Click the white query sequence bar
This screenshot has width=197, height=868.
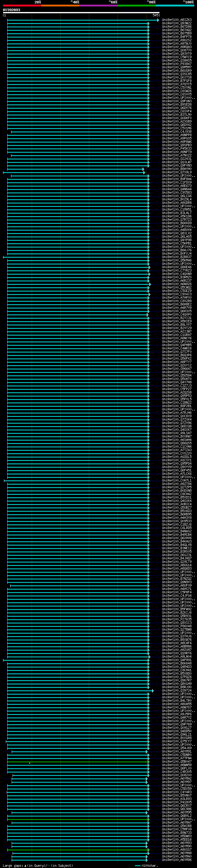(x=81, y=13)
